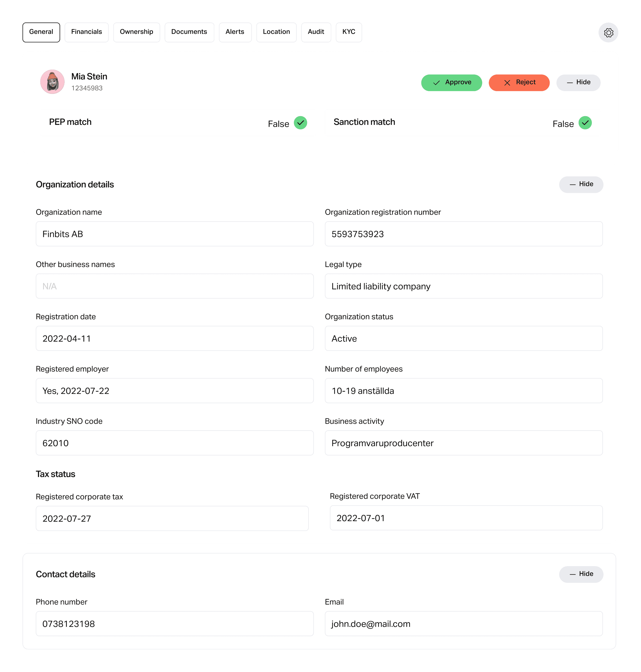Go to the Documents tab
Screen dimensions: 641x672
(x=189, y=32)
